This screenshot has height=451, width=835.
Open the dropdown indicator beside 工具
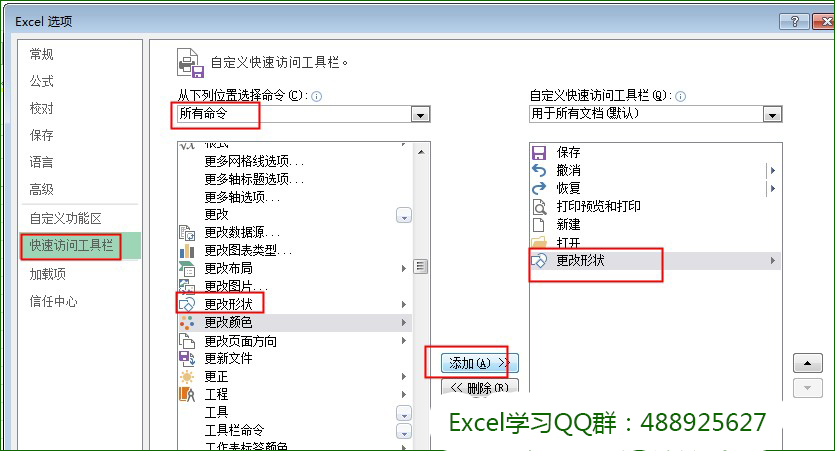[x=404, y=413]
